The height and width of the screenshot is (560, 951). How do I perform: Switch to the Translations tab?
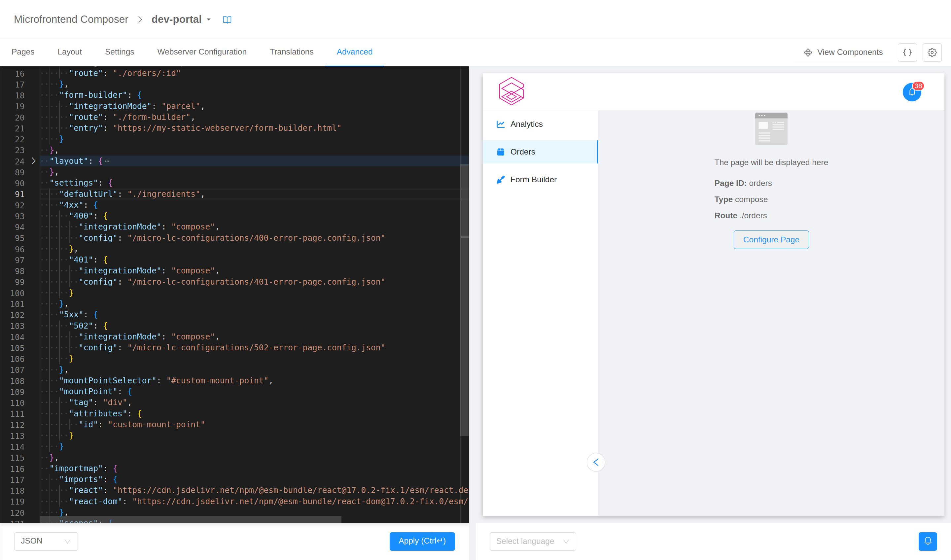click(x=291, y=52)
